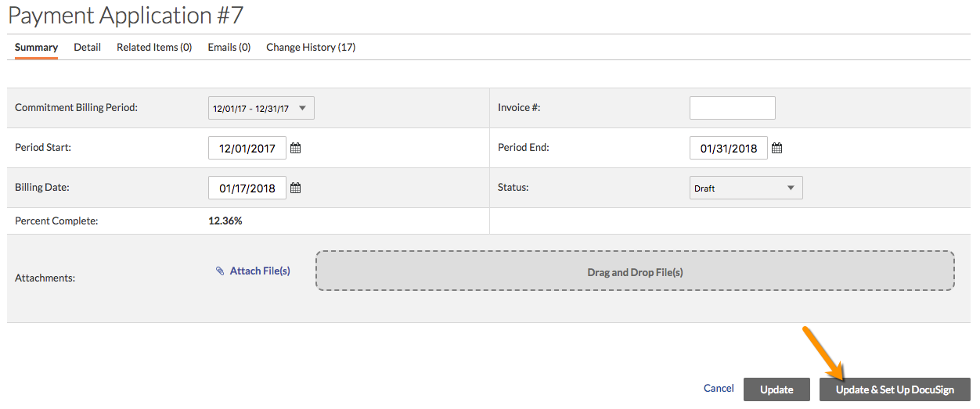Screen dimensions: 980x409
Task: Click the paperclip attachment icon
Action: click(x=220, y=271)
